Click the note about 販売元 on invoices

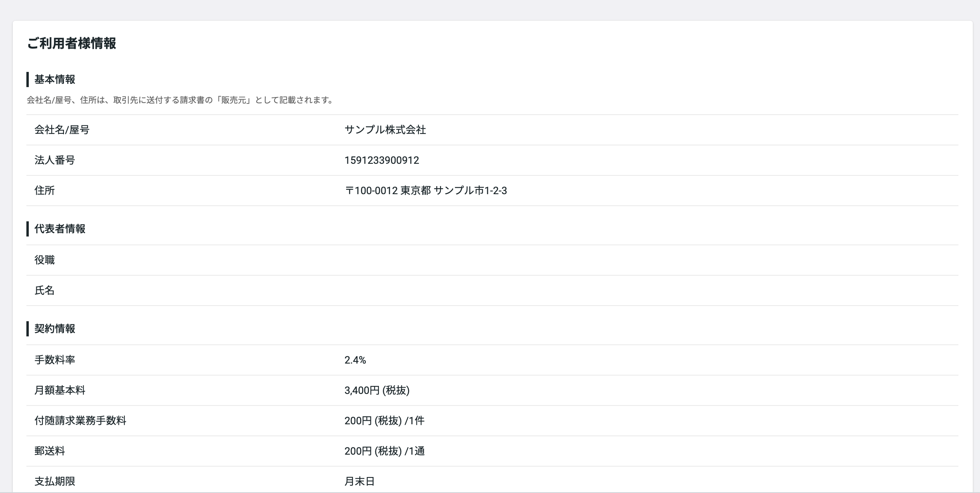tap(181, 100)
